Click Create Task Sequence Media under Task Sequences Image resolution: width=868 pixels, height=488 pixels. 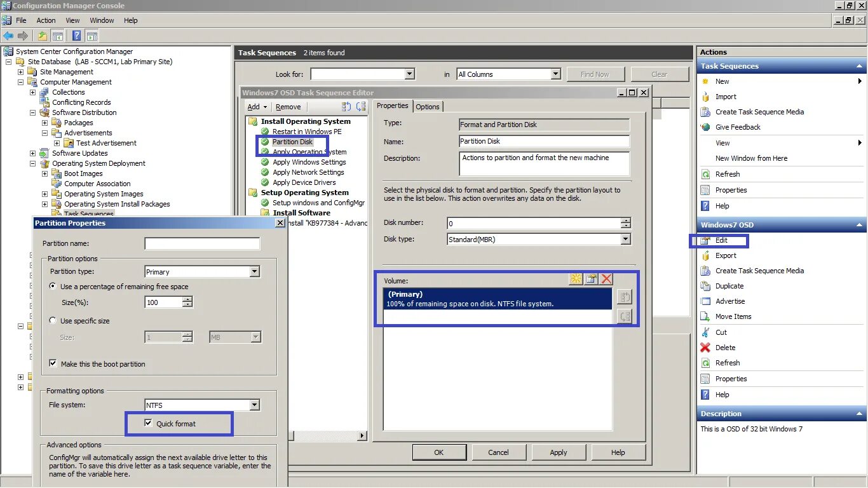pos(759,112)
